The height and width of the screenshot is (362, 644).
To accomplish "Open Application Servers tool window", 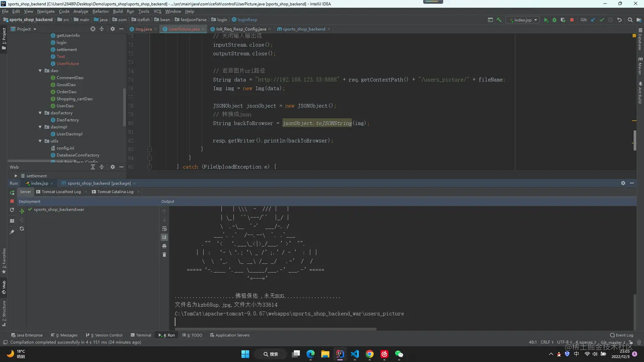I will coord(230,335).
